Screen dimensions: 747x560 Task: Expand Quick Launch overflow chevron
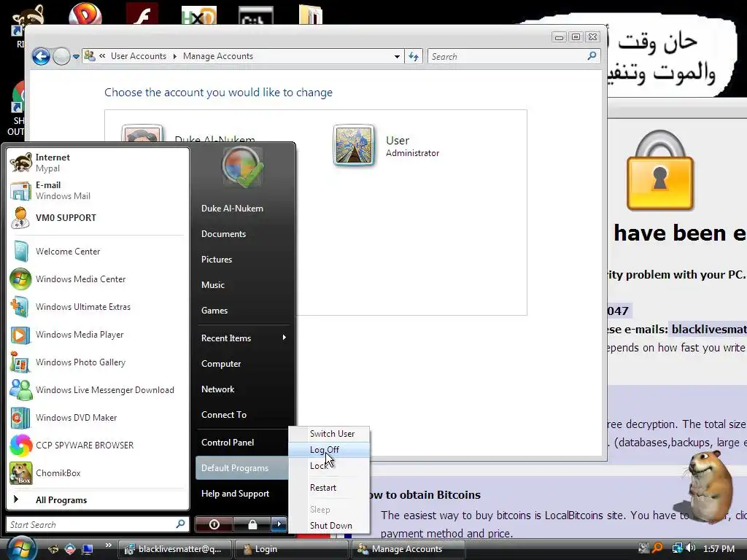point(109,545)
